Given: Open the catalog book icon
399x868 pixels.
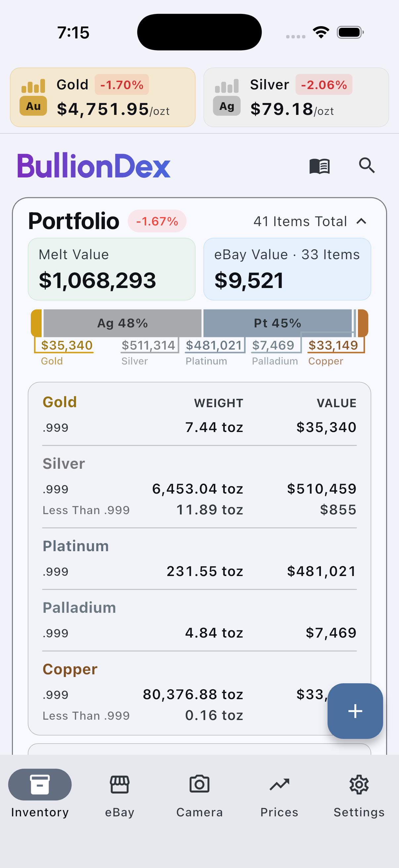Looking at the screenshot, I should point(319,166).
